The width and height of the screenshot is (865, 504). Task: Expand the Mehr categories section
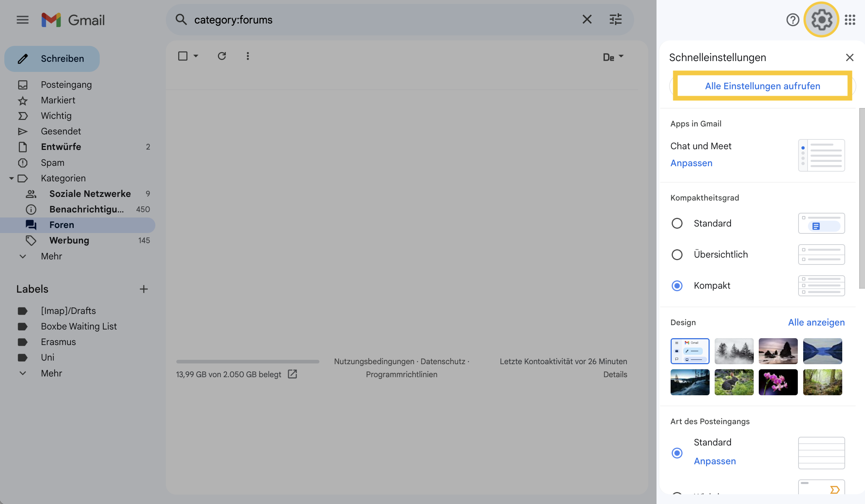[x=52, y=256]
